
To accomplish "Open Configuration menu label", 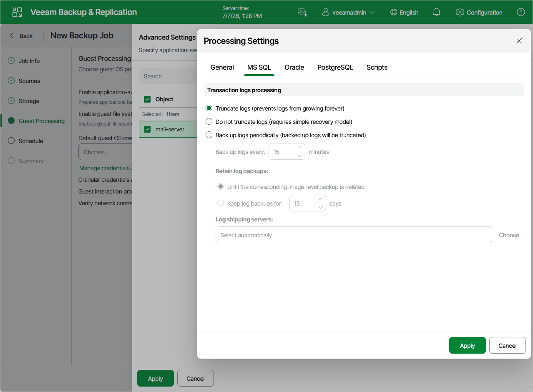I will pos(485,13).
